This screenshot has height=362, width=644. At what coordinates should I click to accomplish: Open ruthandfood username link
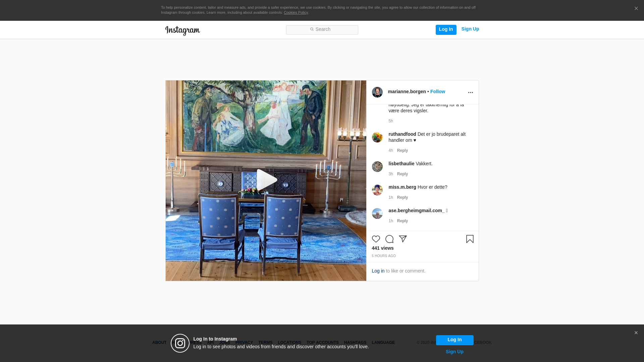coord(402,134)
